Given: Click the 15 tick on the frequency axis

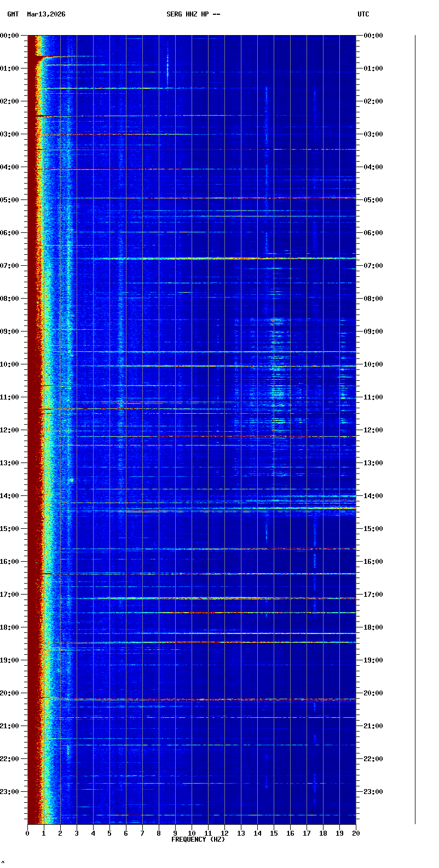Looking at the screenshot, I should point(274,833).
